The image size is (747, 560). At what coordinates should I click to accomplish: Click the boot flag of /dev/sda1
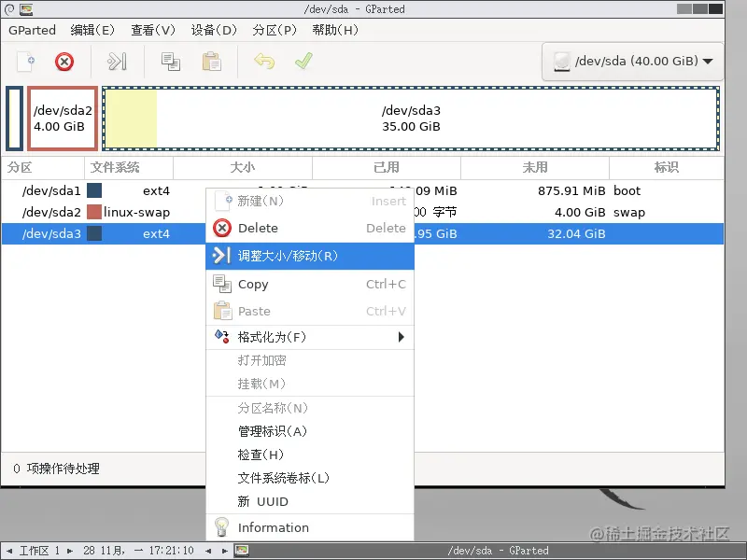pos(627,191)
